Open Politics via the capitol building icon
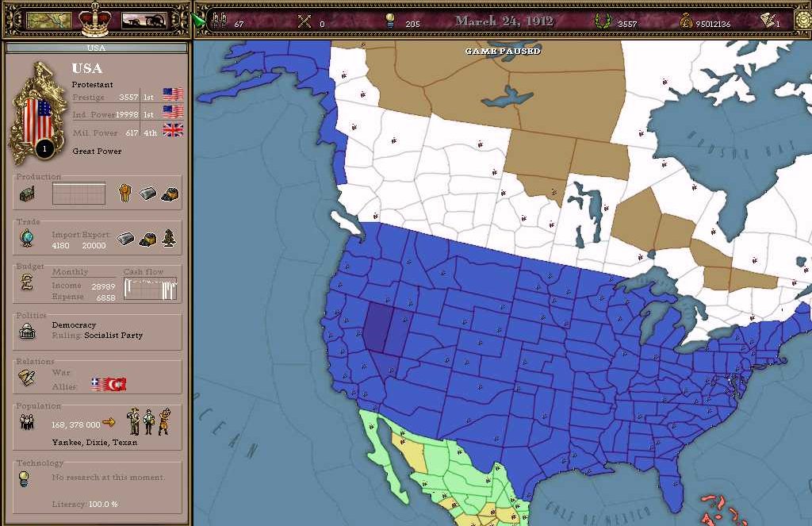Screen dimensions: 812x526 (28, 331)
